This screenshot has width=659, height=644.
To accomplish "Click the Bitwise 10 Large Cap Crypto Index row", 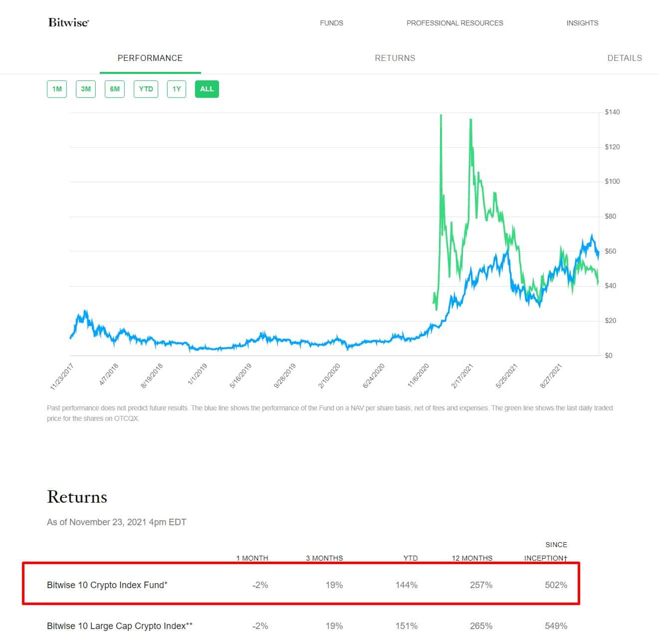I will pos(120,626).
